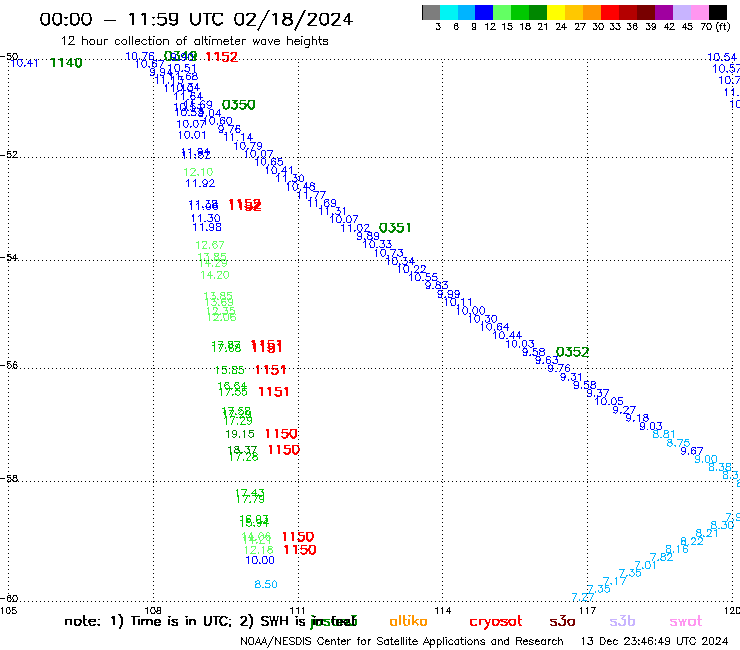
Task: Click the subtitle "12 hour collection of altimeter wave heights"
Action: point(194,41)
